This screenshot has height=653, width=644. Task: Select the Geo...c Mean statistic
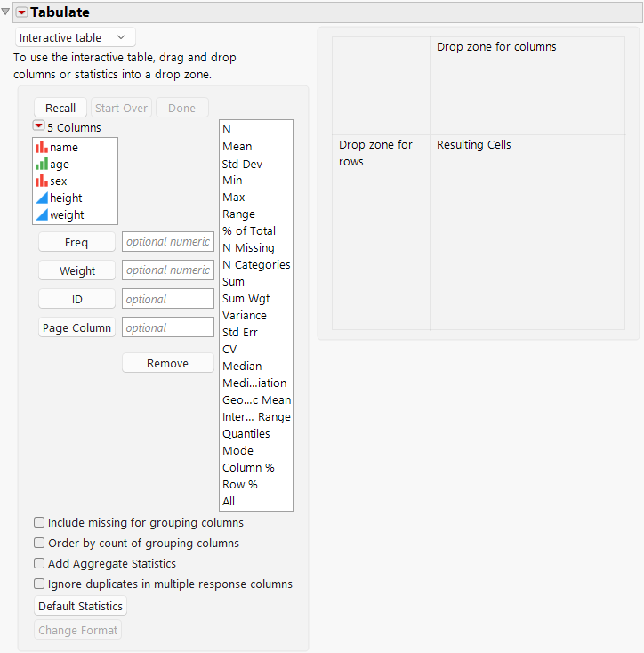[256, 400]
